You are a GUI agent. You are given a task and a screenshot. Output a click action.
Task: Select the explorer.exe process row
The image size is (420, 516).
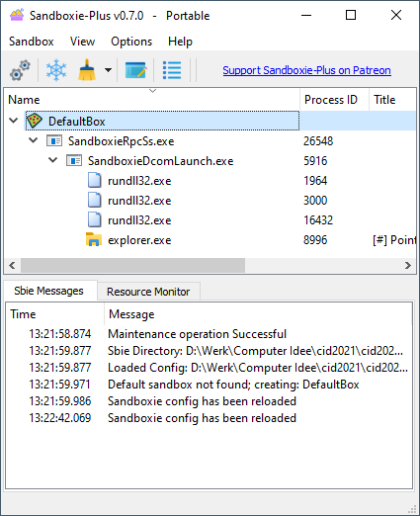(210, 240)
